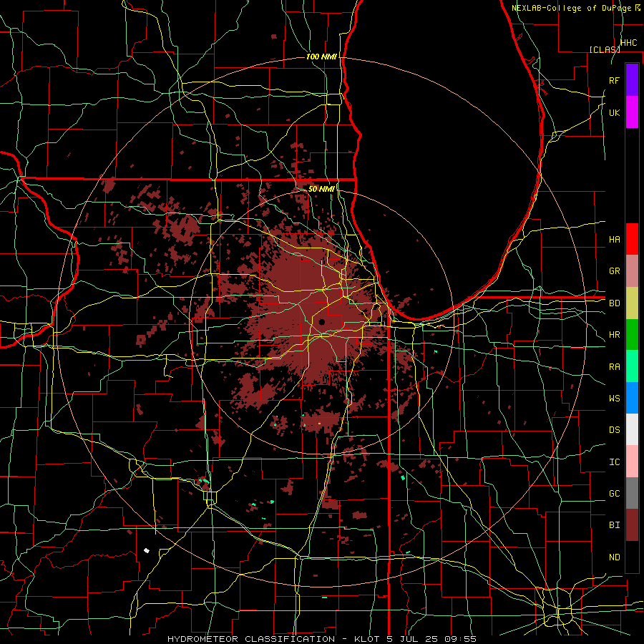
Task: Click the 'RF' legend label
Action: [614, 80]
